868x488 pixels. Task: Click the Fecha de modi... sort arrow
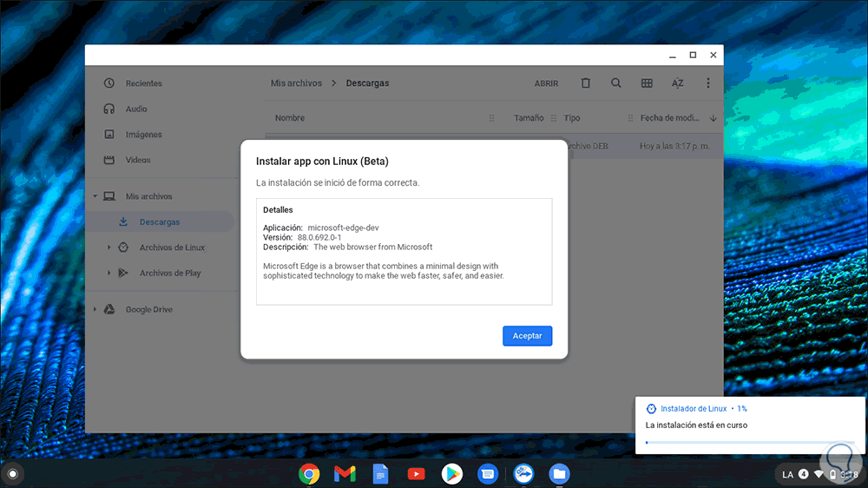click(x=713, y=118)
